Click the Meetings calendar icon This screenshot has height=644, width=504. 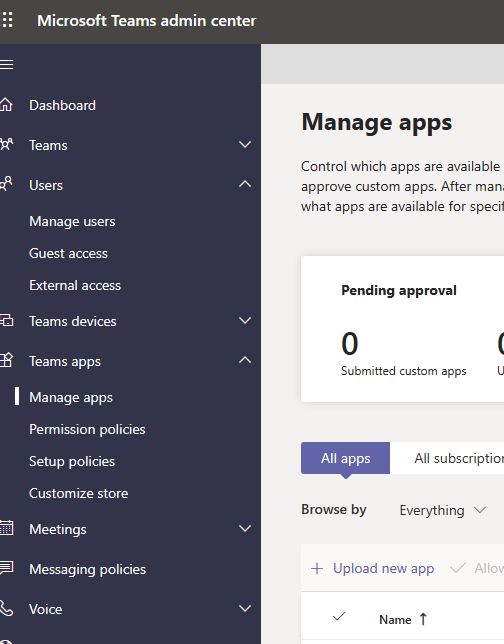coord(6,528)
